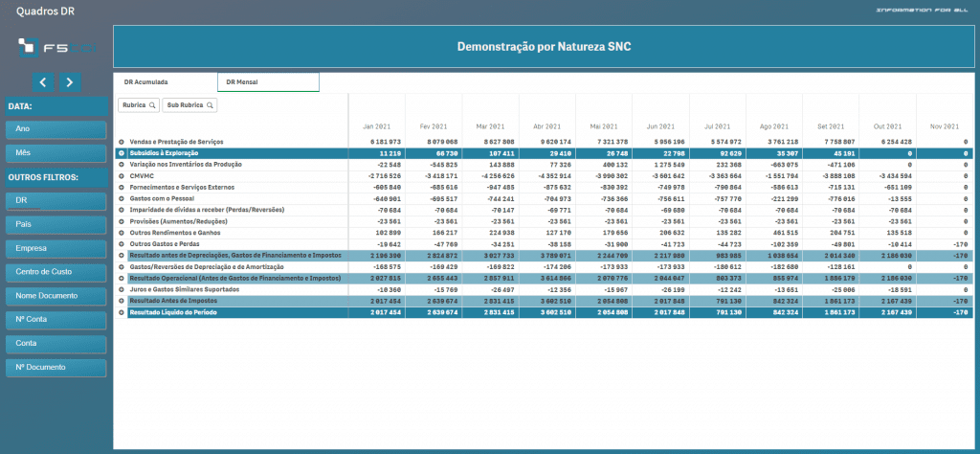The height and width of the screenshot is (454, 980).
Task: Click the Nov 2021 column header
Action: (x=944, y=126)
